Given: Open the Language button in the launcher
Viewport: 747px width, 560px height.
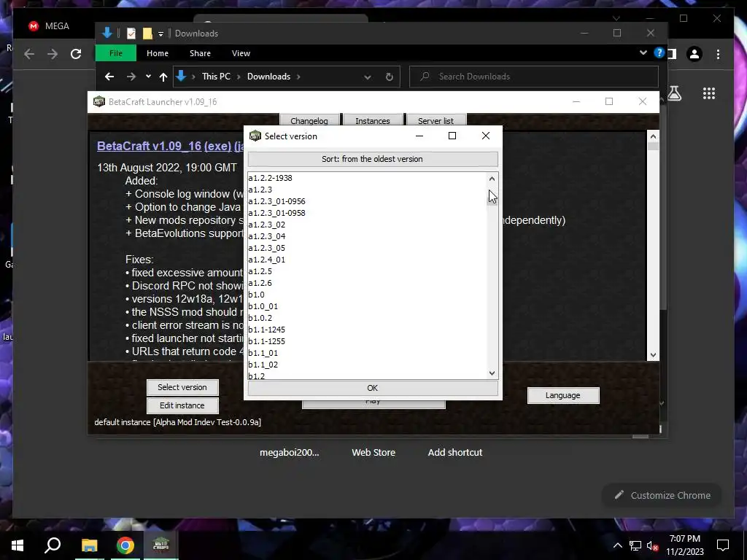Looking at the screenshot, I should (x=563, y=395).
